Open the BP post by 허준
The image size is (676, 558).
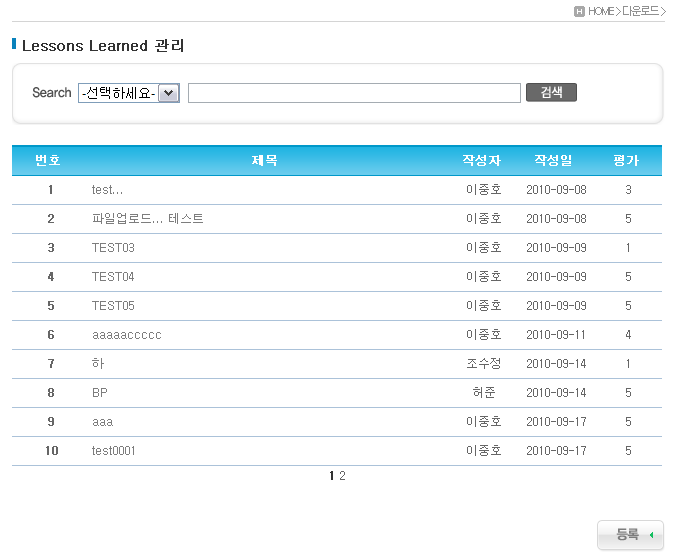coord(100,393)
